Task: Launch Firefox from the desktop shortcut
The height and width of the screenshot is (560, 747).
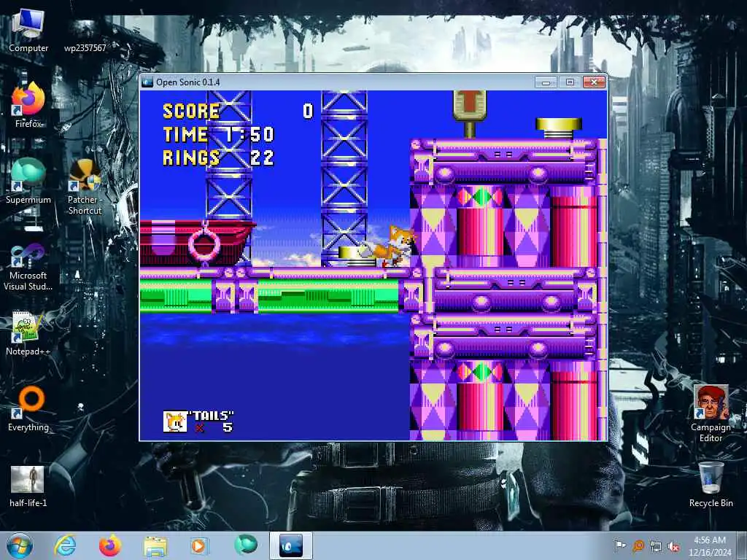Action: pyautogui.click(x=28, y=105)
